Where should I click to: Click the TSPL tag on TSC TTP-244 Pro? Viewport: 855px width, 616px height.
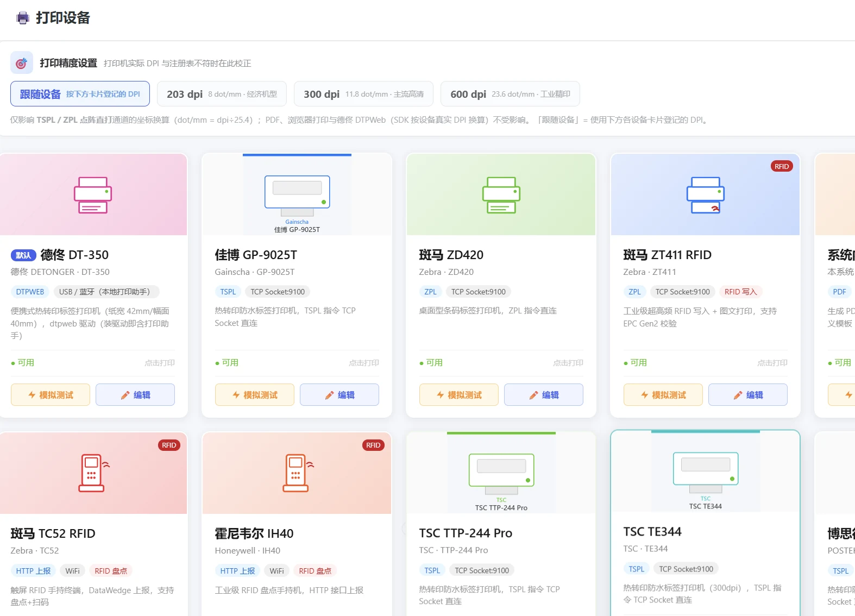(x=432, y=570)
